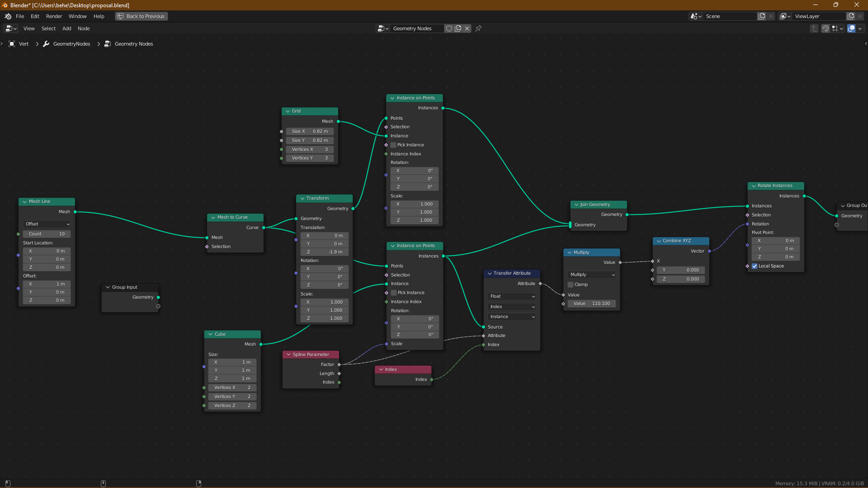Click the GeometryNodes modifier wrench breadcrumb

pos(46,44)
